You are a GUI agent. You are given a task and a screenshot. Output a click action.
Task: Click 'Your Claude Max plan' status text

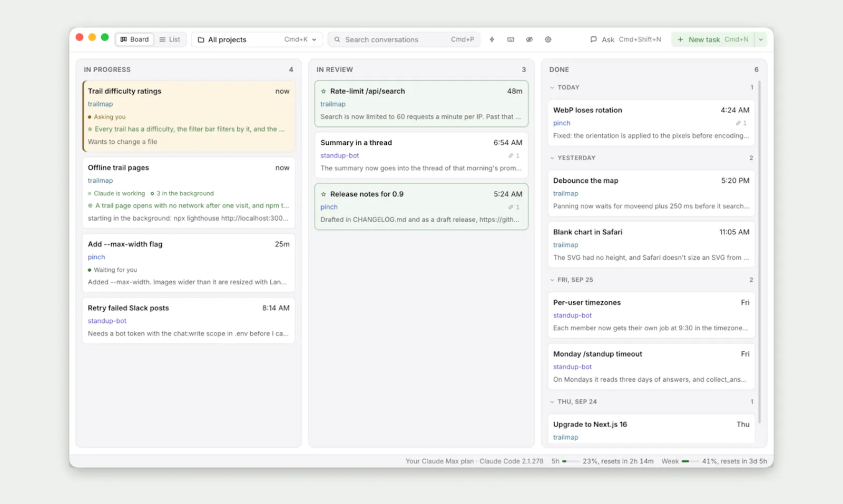pyautogui.click(x=439, y=461)
